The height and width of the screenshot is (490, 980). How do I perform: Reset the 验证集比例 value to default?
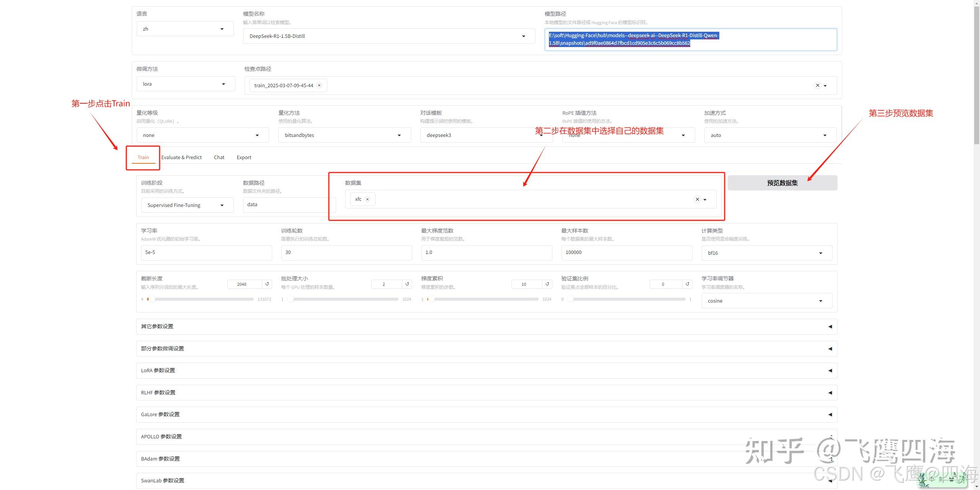click(687, 284)
